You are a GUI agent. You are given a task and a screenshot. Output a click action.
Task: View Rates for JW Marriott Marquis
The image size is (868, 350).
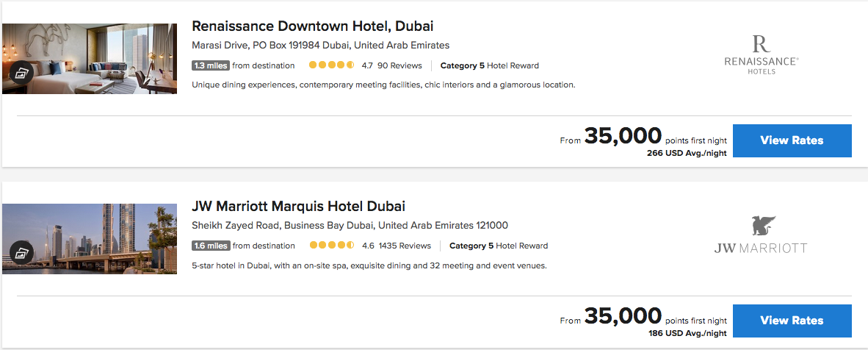coord(792,321)
